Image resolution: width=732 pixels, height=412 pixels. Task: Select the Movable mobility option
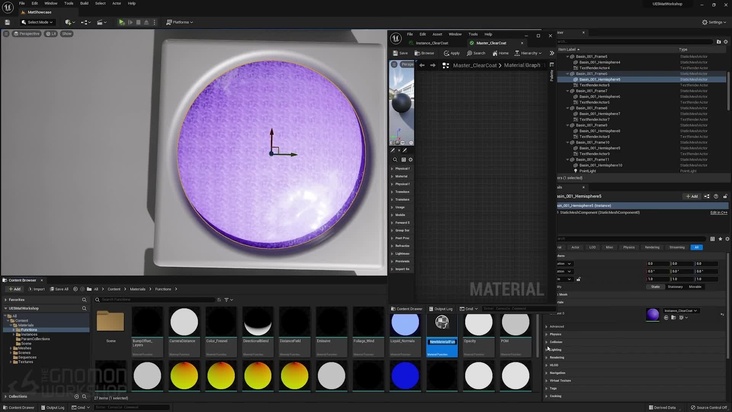coord(694,287)
